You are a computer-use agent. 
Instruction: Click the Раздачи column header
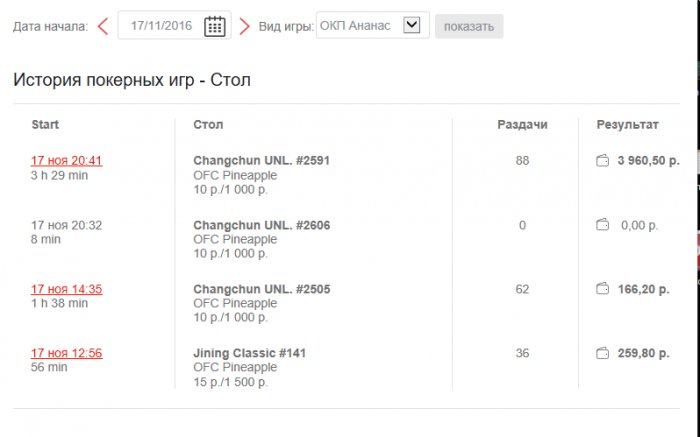(x=522, y=125)
